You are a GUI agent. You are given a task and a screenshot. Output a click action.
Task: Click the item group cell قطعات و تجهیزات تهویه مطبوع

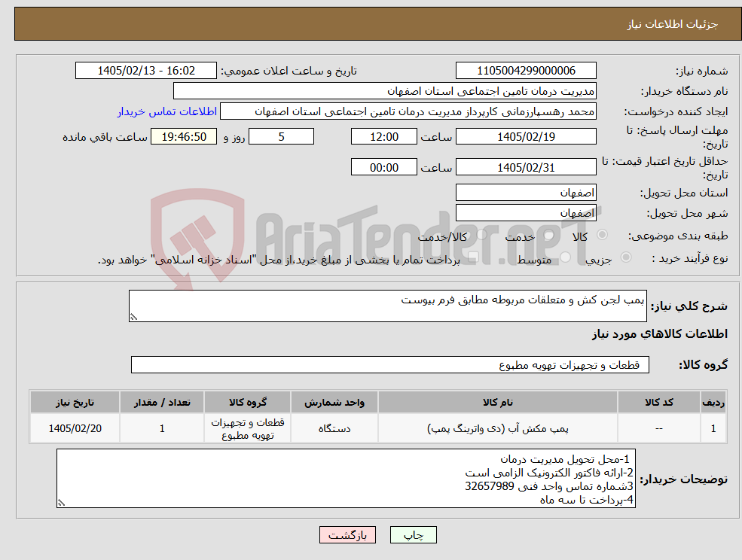coord(248,428)
